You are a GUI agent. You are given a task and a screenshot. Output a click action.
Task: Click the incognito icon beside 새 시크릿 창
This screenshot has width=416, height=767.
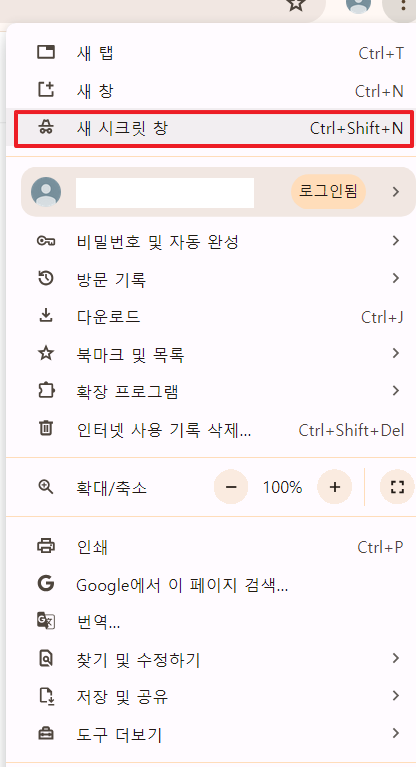[x=46, y=128]
